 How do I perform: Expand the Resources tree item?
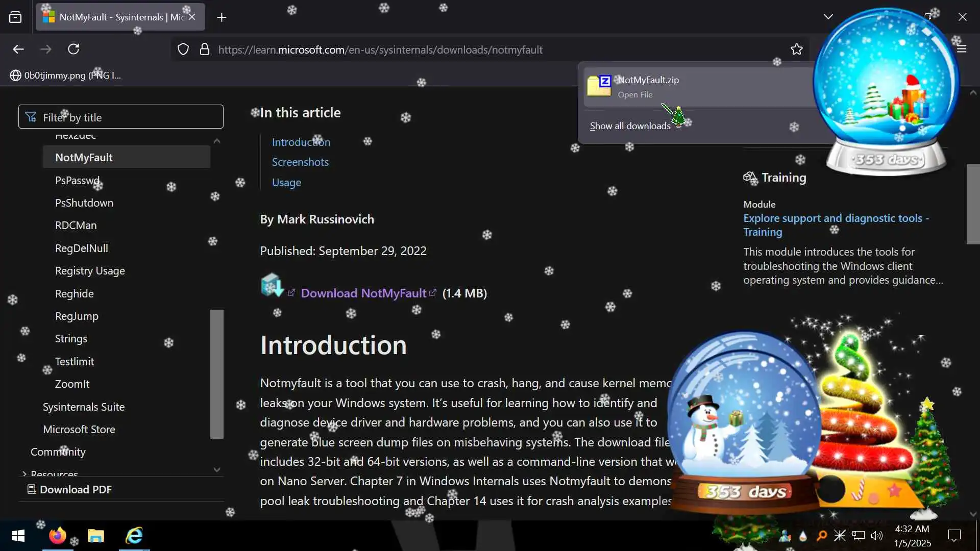24,474
